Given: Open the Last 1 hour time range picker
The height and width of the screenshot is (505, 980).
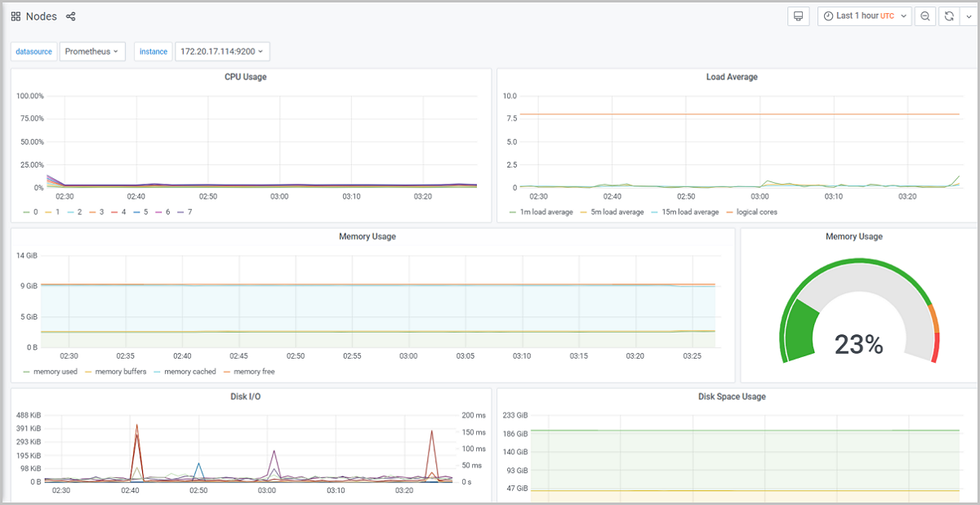Looking at the screenshot, I should tap(864, 16).
